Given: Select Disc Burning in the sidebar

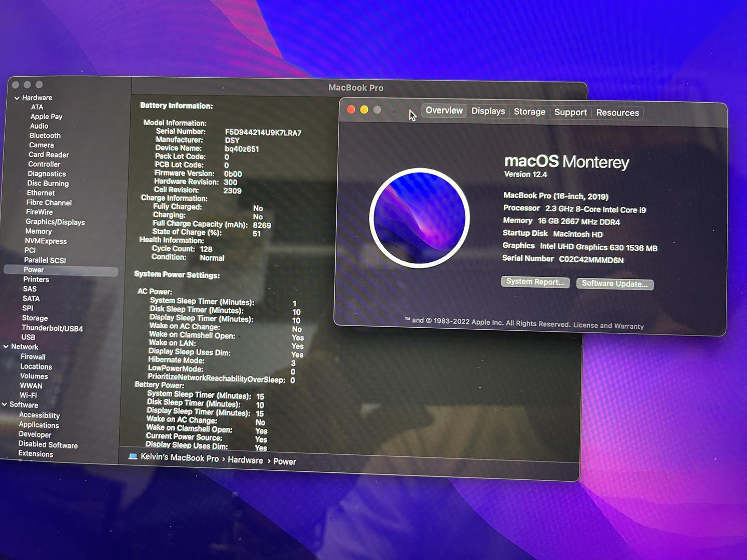Looking at the screenshot, I should coord(48,184).
